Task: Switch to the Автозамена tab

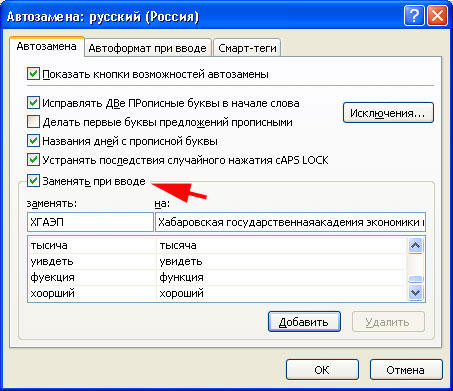Action: click(x=46, y=46)
